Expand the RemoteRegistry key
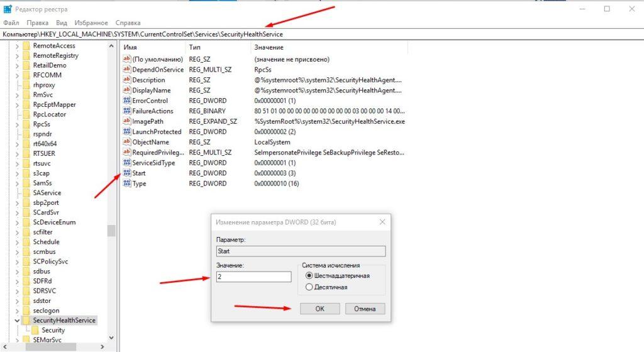The image size is (644, 352). pyautogui.click(x=17, y=56)
